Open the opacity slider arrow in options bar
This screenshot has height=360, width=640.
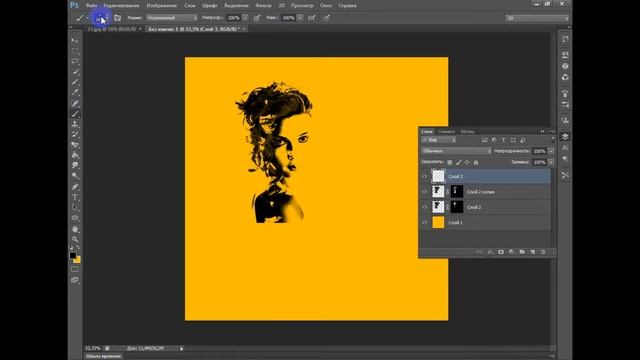[245, 18]
